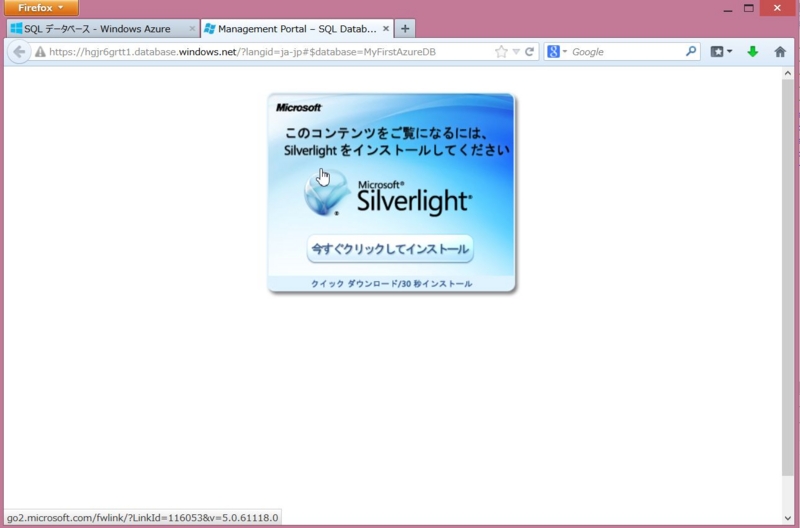
Task: Close the Firefox window
Action: tap(777, 8)
